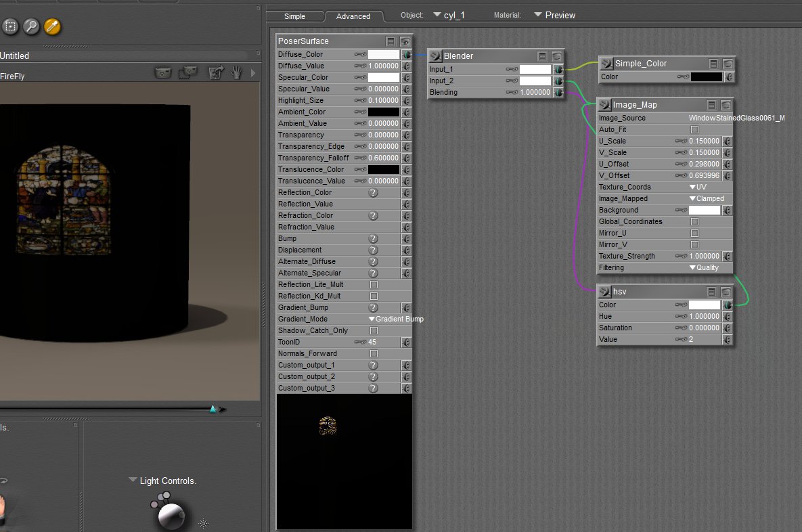Click the area render camera icon
This screenshot has height=532, width=802.
click(187, 72)
